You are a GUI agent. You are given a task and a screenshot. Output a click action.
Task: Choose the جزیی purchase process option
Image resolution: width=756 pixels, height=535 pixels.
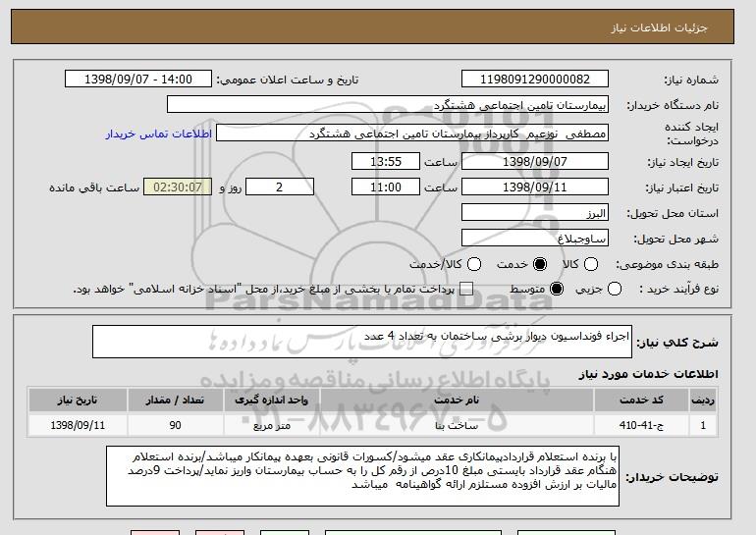point(614,289)
